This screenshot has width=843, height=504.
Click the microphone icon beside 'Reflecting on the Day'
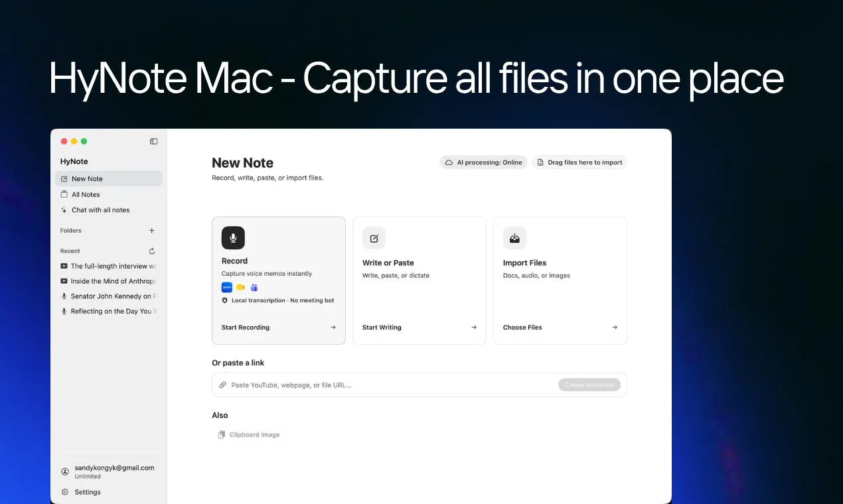pos(64,311)
